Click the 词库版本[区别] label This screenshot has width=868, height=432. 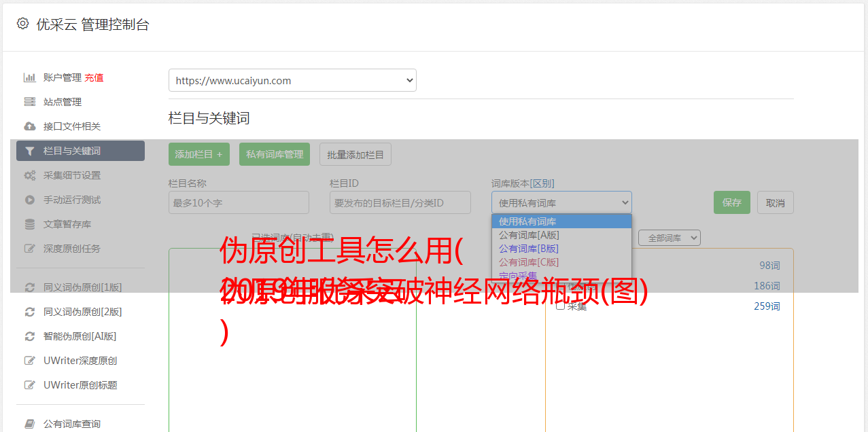tap(523, 183)
